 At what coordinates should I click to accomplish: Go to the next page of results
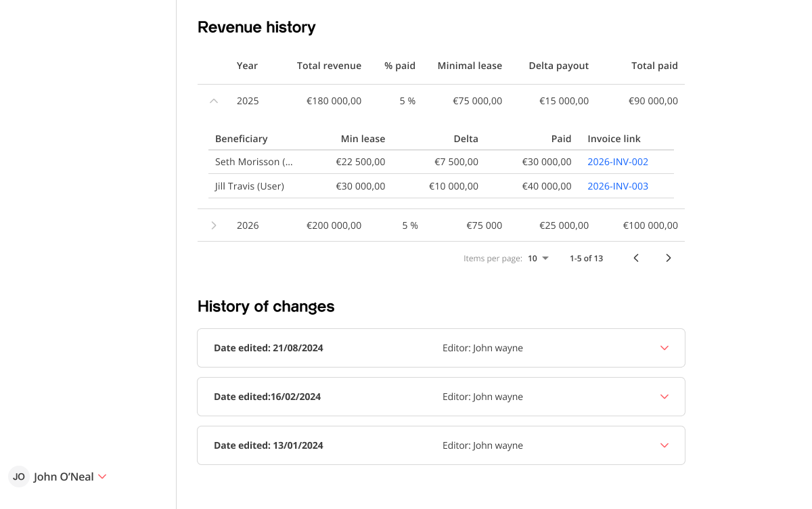(x=669, y=258)
